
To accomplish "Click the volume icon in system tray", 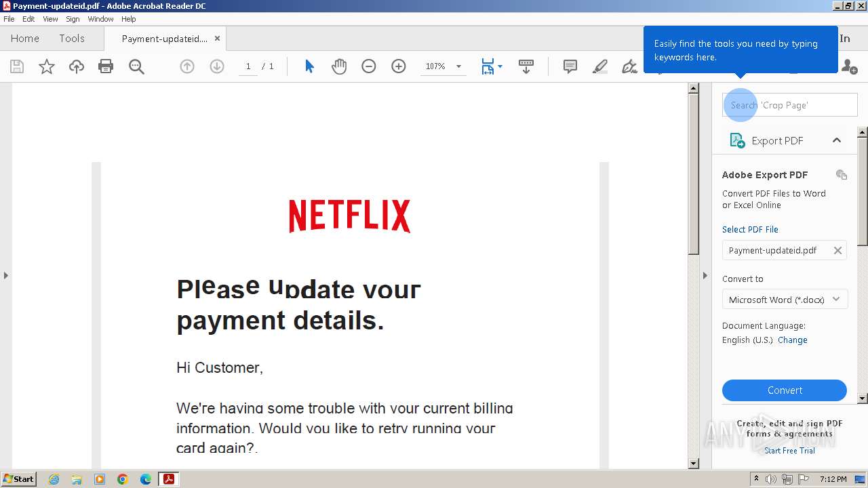I will pos(771,479).
